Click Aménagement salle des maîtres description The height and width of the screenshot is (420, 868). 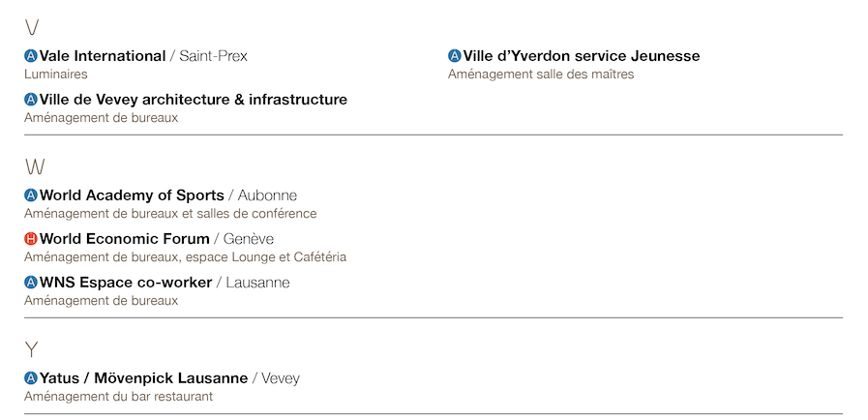pyautogui.click(x=541, y=75)
